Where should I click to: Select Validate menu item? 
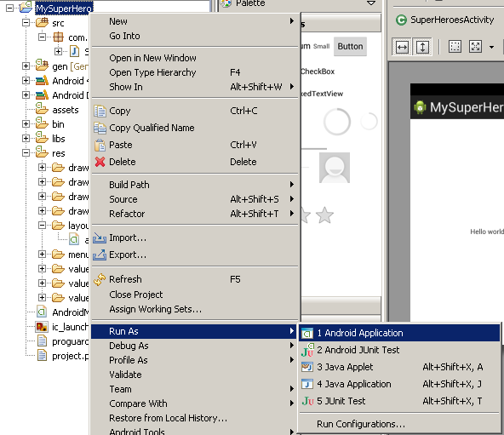tap(195, 375)
